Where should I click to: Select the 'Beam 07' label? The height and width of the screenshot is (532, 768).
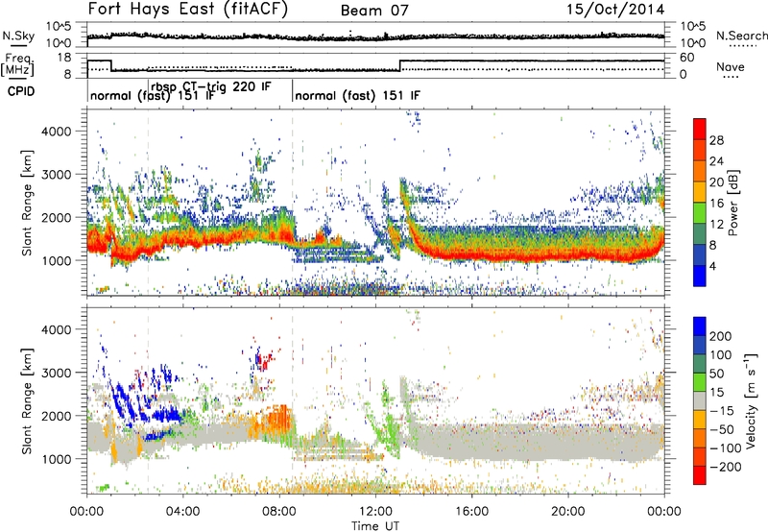[x=374, y=11]
